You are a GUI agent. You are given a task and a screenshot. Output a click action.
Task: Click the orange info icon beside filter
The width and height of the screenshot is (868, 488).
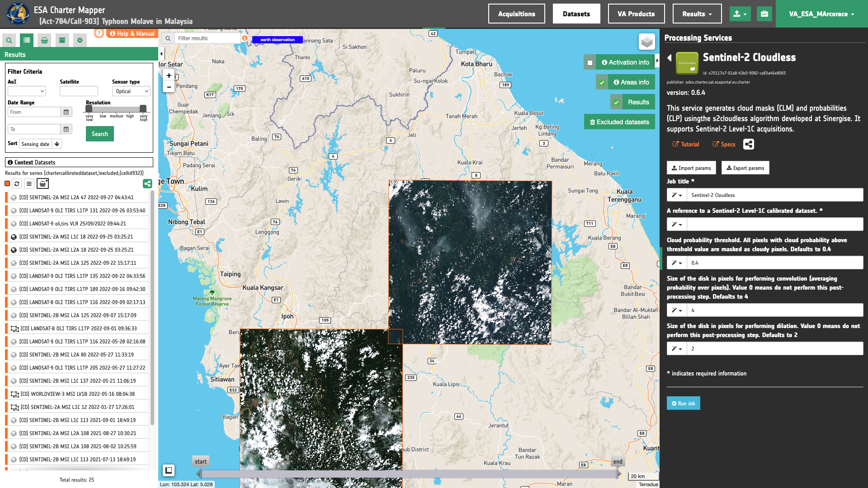tap(245, 38)
